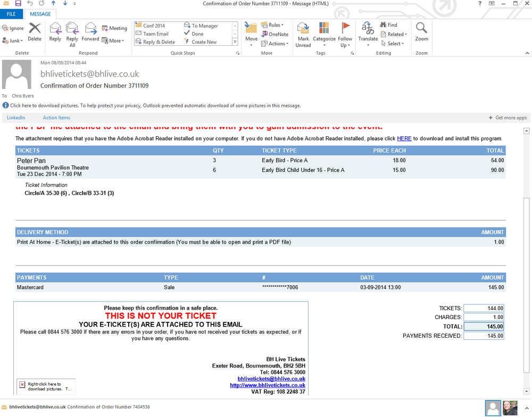532x417 pixels.
Task: Create a Meeting reply
Action: coord(114,28)
